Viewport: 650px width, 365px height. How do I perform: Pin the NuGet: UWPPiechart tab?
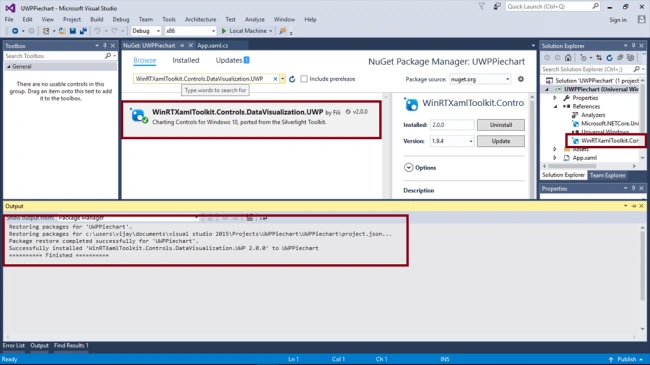(x=182, y=46)
